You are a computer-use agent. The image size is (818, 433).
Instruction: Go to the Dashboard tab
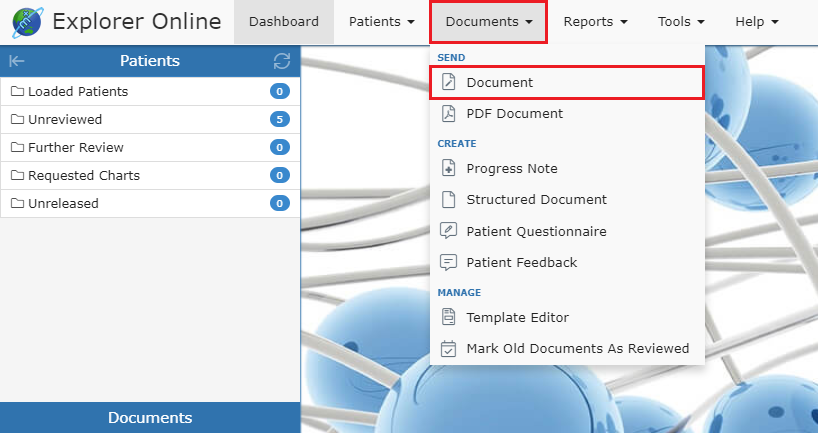pos(284,22)
